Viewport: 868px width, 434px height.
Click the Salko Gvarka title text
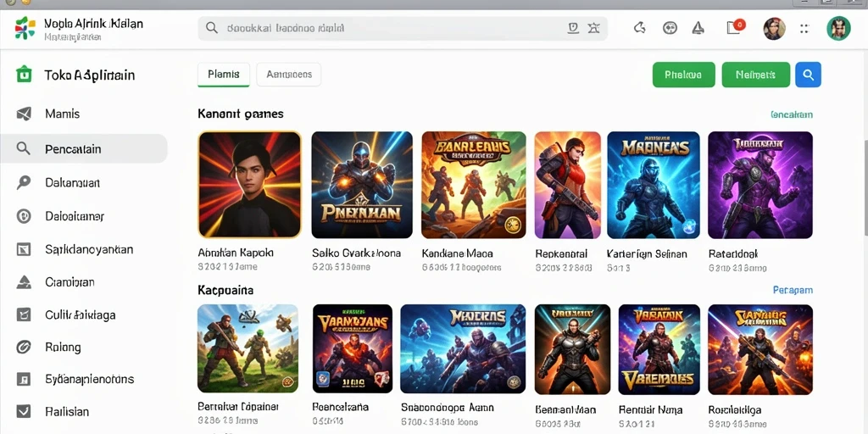(356, 253)
